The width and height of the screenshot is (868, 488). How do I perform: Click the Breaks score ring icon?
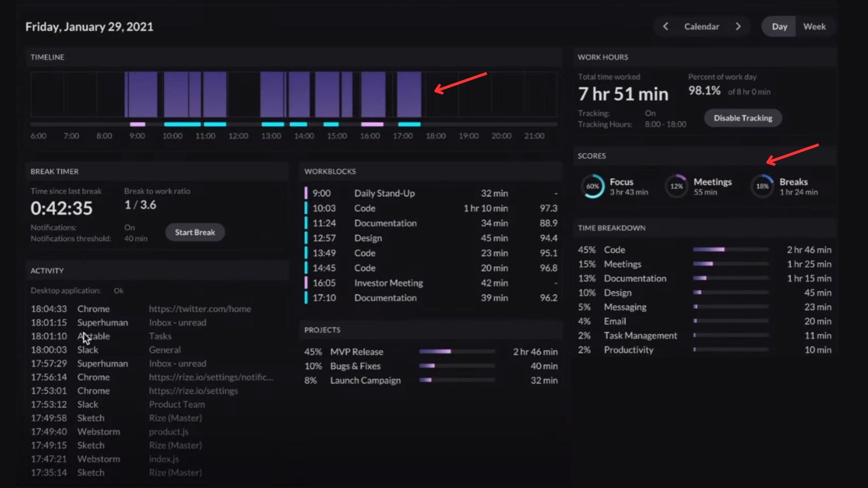pos(762,186)
